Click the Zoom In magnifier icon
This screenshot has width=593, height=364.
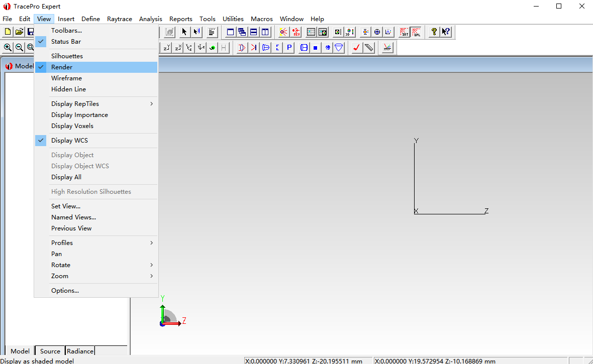tap(8, 48)
